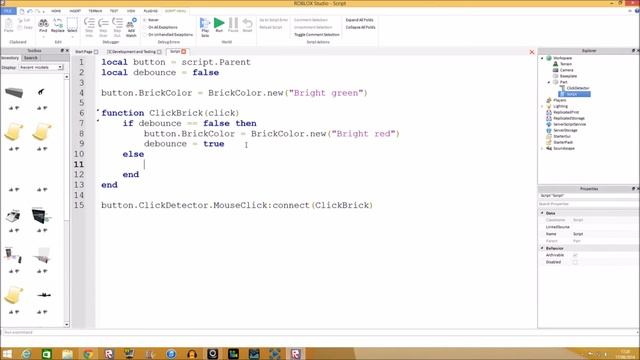
Task: Open File Explorer from the taskbar
Action: pos(67,353)
